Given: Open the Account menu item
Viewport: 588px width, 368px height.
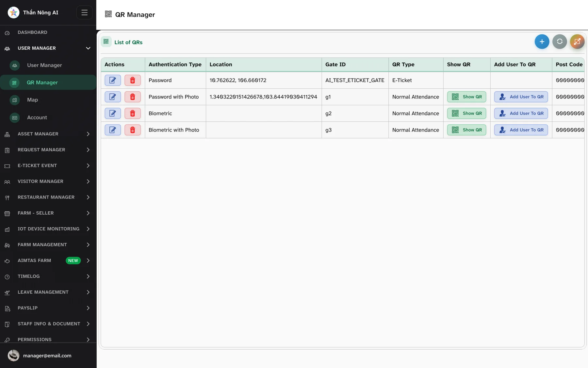Looking at the screenshot, I should (48, 117).
